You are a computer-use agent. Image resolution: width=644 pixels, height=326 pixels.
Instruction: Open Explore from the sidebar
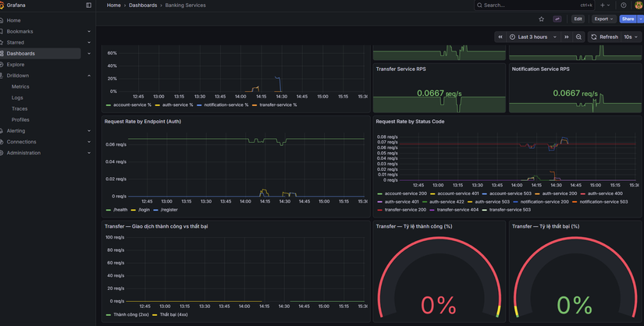tap(16, 65)
